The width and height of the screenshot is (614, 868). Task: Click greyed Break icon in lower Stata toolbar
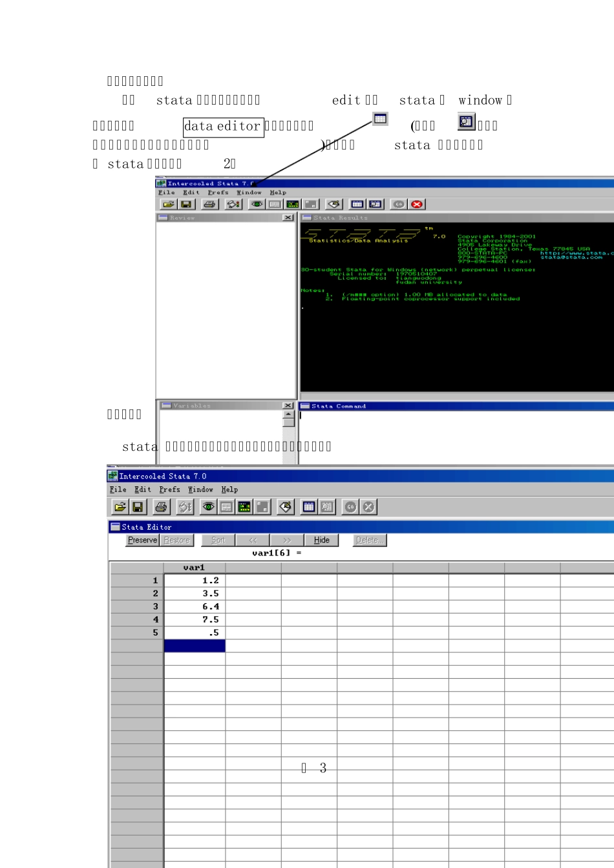coord(368,507)
